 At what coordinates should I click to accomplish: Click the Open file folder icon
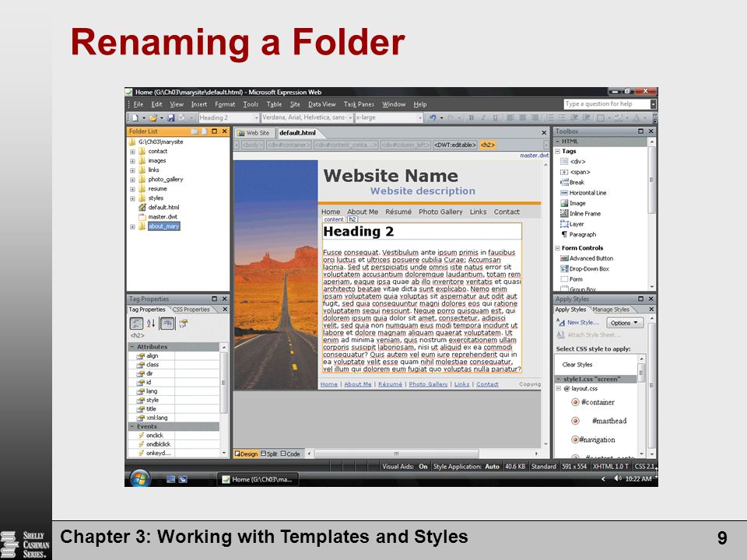pos(153,117)
